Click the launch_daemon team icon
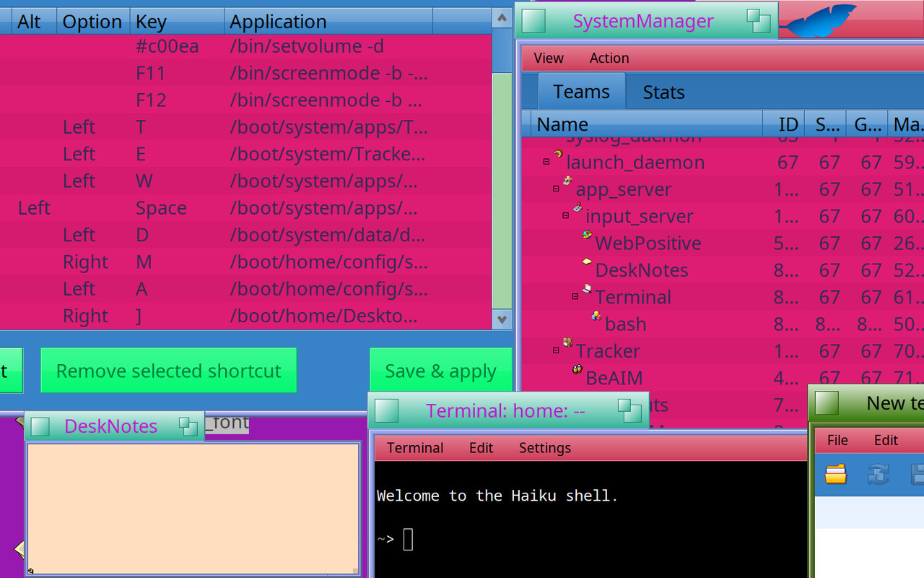 (558, 154)
